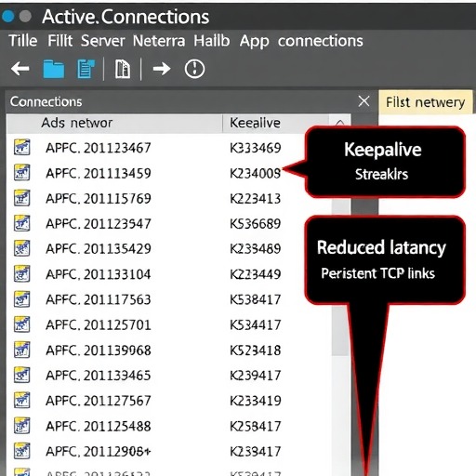Click icon of row APFC. 201135429
This screenshot has height=476, width=476.
22,248
